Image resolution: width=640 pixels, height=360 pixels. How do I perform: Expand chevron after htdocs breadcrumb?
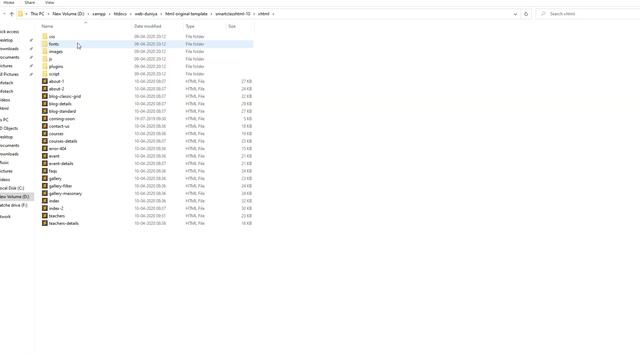[131, 14]
